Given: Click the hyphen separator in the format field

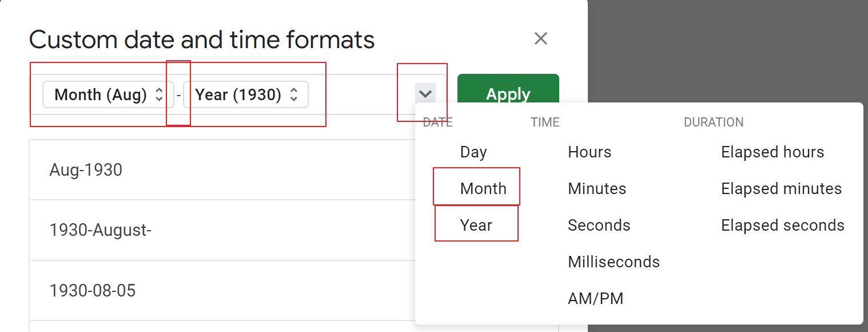Looking at the screenshot, I should [x=180, y=94].
